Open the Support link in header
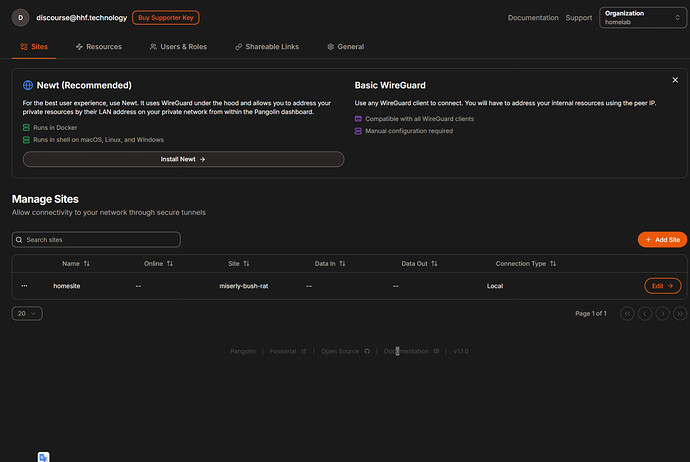690x462 pixels. pyautogui.click(x=579, y=18)
